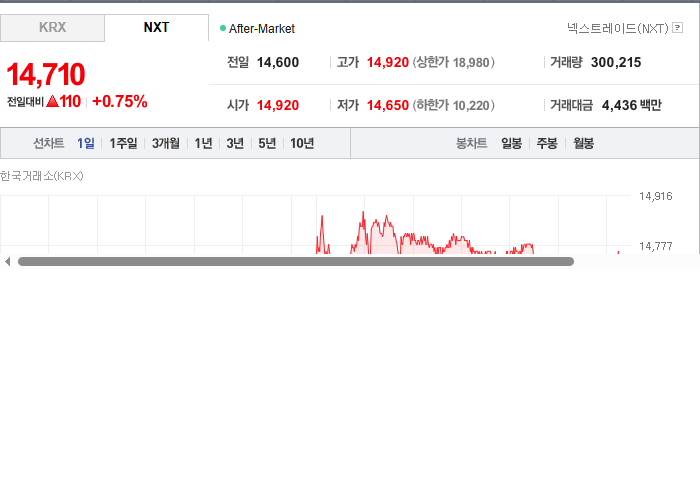This screenshot has width=700, height=490.
Task: Select the 1일 line chart period
Action: coord(85,143)
